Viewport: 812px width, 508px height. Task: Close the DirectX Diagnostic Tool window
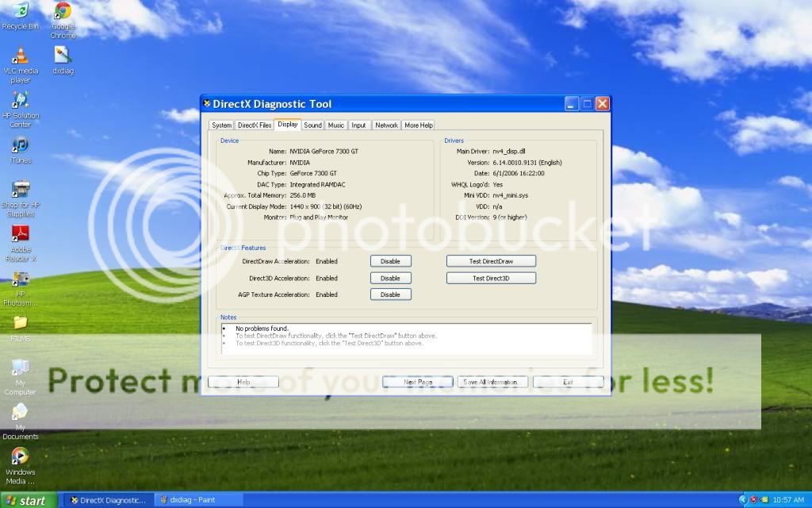(x=603, y=104)
